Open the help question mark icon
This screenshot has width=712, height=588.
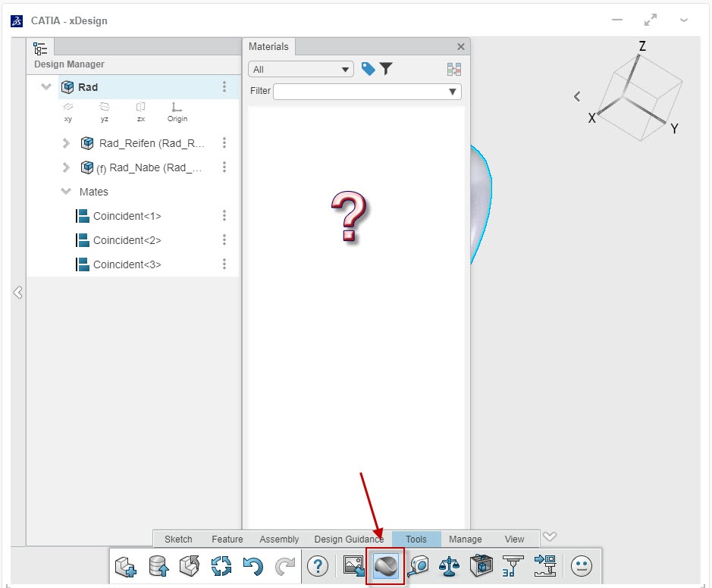[x=318, y=566]
